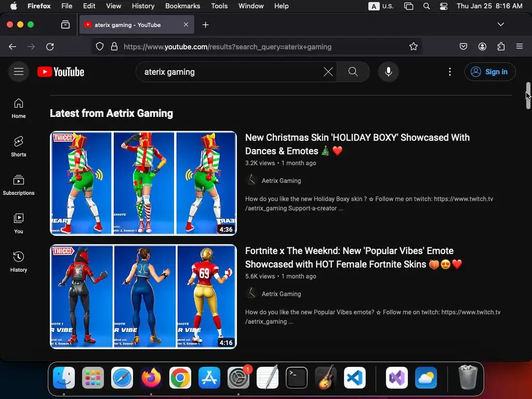Viewport: 532px width, 399px height.
Task: Open the Bookmarks menu
Action: pyautogui.click(x=182, y=6)
